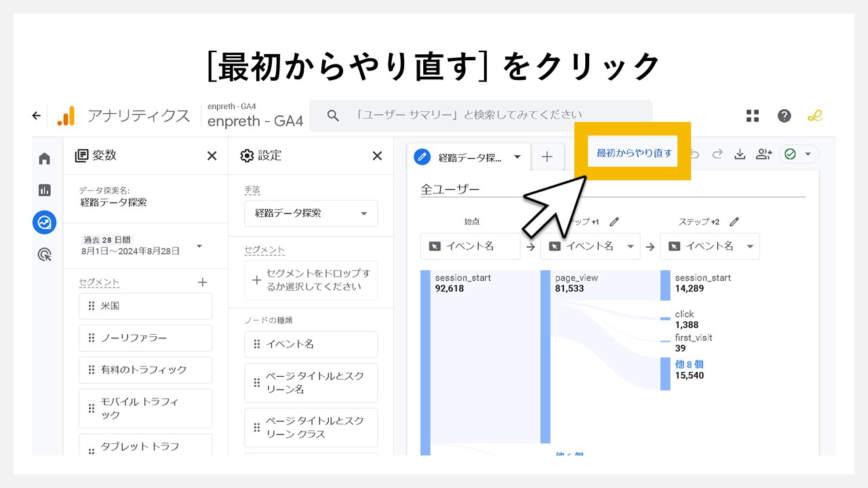Share this exploration with other users

763,154
